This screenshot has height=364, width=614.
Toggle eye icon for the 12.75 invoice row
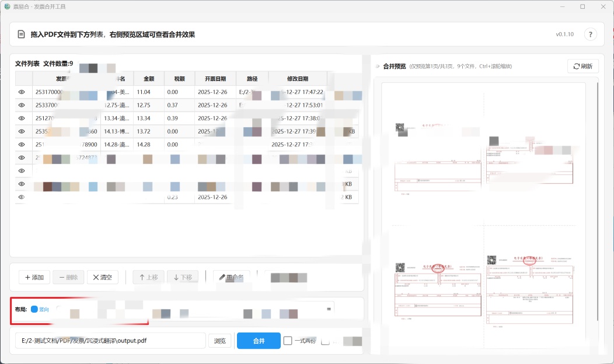22,105
